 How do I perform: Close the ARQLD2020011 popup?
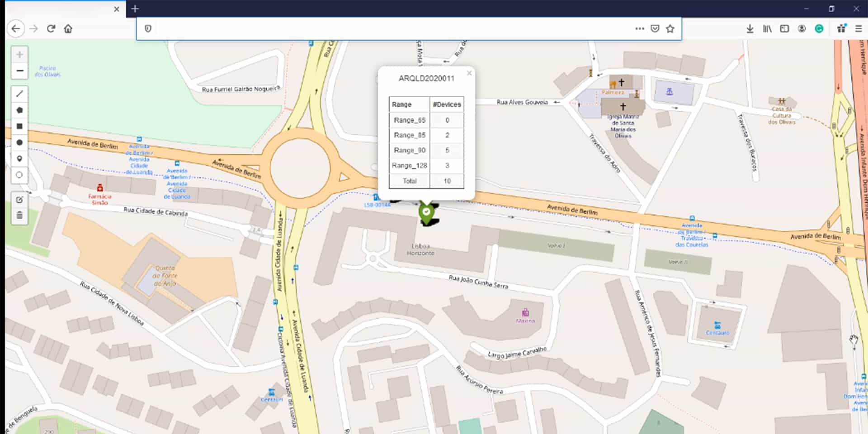coord(469,73)
